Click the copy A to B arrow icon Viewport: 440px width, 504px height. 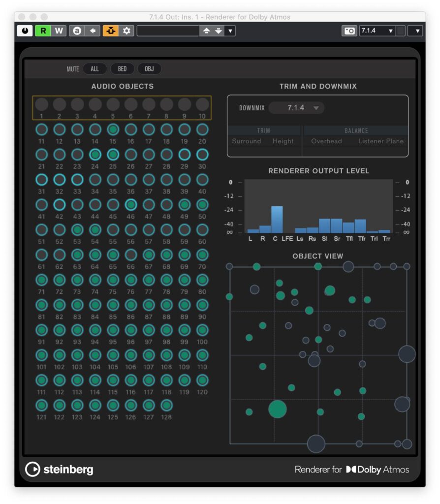click(x=93, y=31)
